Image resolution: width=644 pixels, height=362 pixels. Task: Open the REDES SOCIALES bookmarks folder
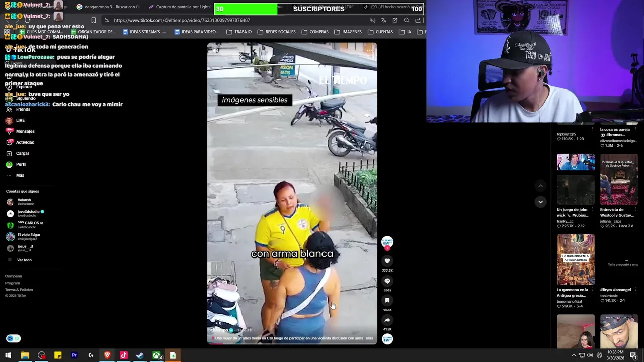[x=276, y=32]
